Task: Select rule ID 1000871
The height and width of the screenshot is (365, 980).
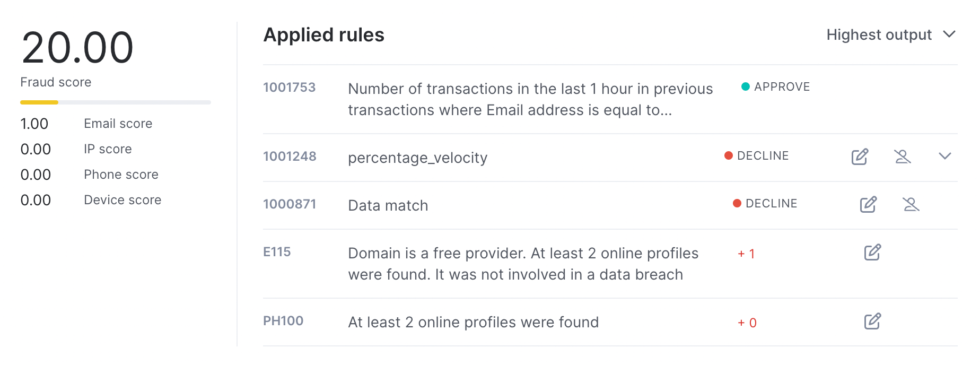Action: coord(290,204)
